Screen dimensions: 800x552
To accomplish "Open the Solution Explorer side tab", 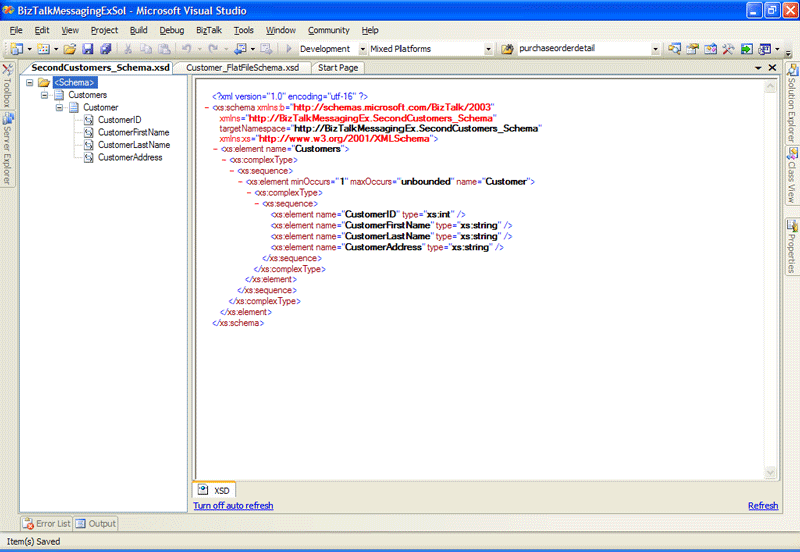I will point(792,103).
